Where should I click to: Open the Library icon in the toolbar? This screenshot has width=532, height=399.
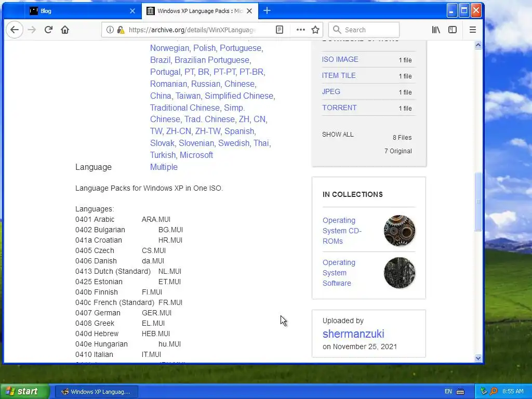coord(436,30)
